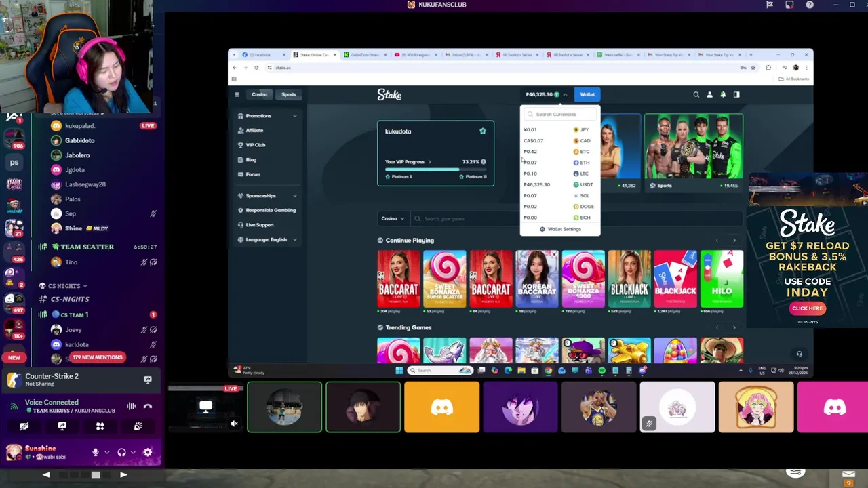Deafen with the Discord headphones icon

tap(121, 452)
